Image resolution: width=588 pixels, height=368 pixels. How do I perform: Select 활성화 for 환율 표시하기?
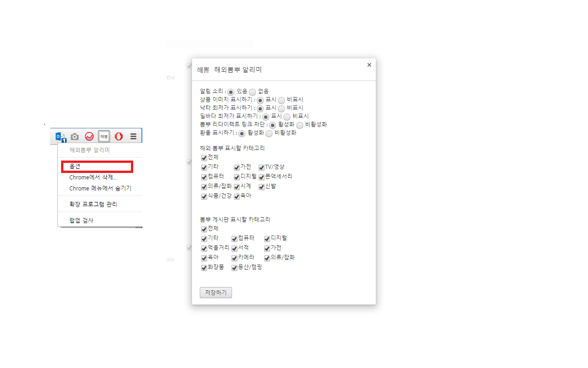[242, 133]
